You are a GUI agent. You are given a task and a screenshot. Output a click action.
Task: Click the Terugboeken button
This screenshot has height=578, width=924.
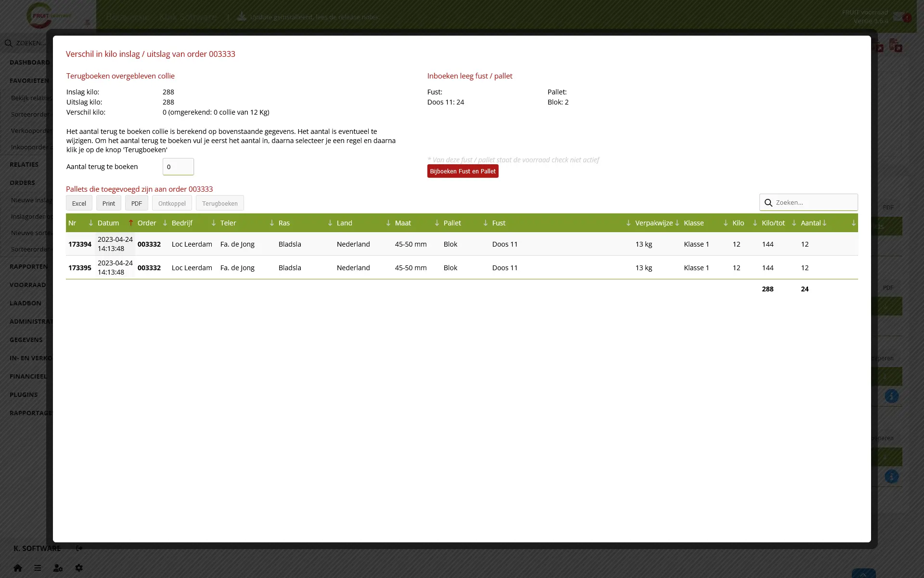point(220,203)
